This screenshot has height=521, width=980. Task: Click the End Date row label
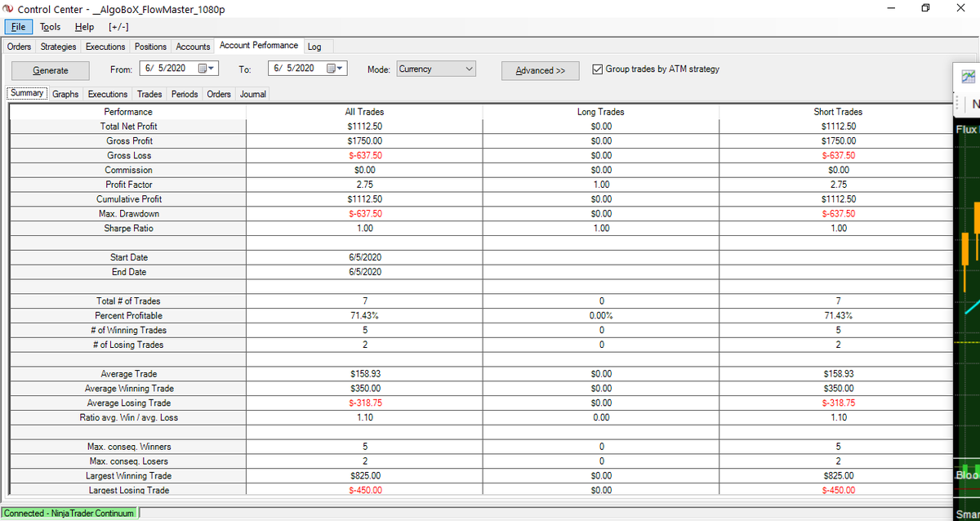pos(129,272)
